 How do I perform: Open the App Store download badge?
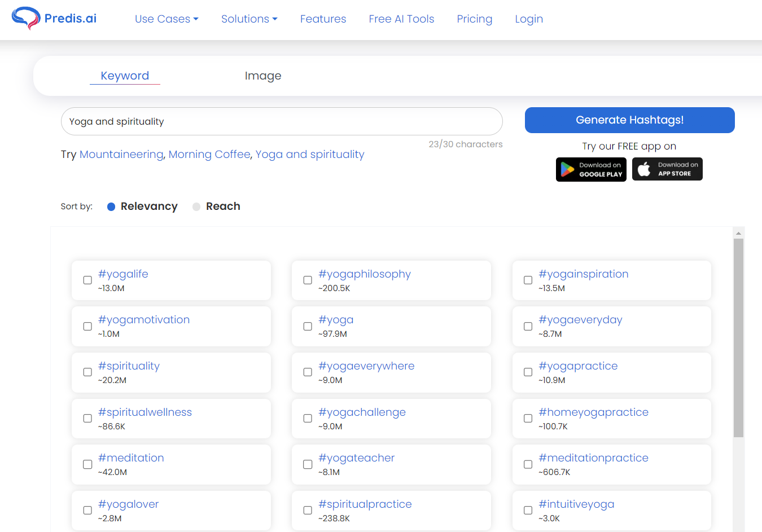pyautogui.click(x=667, y=169)
